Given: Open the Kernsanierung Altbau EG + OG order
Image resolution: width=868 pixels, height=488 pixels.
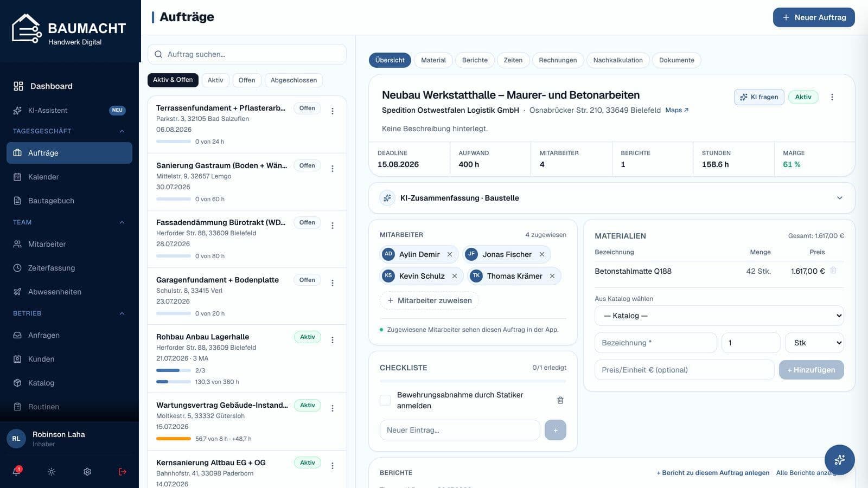Looking at the screenshot, I should 247,470.
